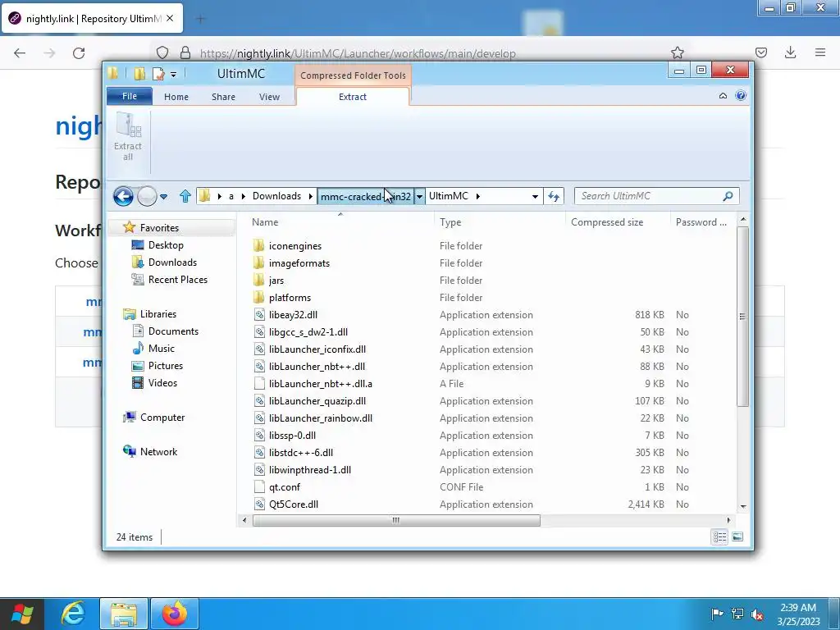Click the New folder quick access icon
The image size is (840, 630).
[139, 73]
